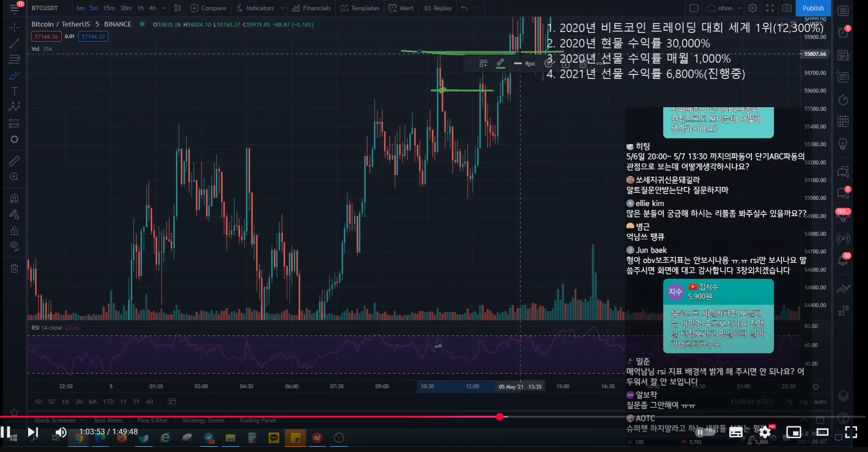
Task: Open indicator Templates
Action: tap(360, 8)
